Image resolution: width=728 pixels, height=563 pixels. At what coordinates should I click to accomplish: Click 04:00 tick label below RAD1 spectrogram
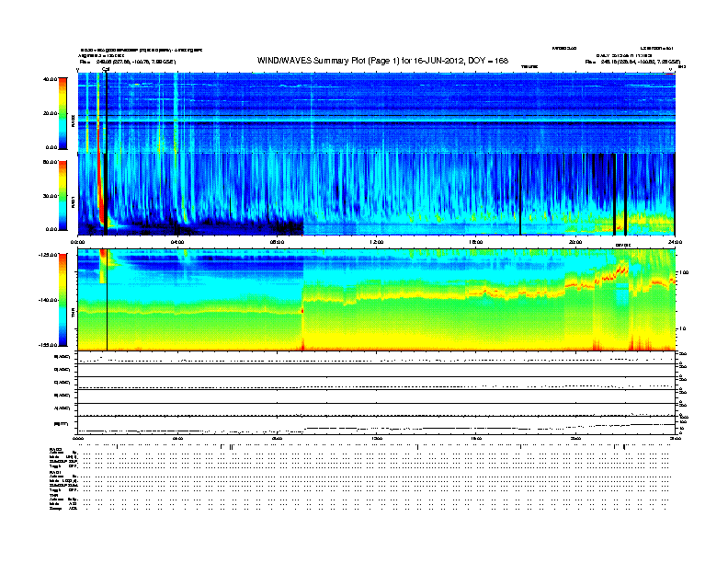(177, 242)
